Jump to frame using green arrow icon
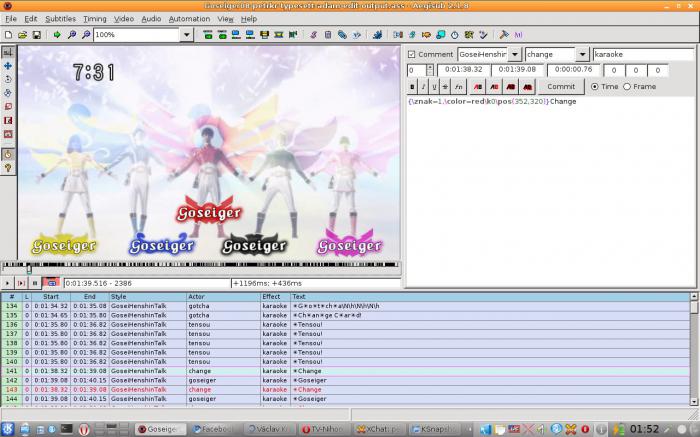 coord(57,34)
